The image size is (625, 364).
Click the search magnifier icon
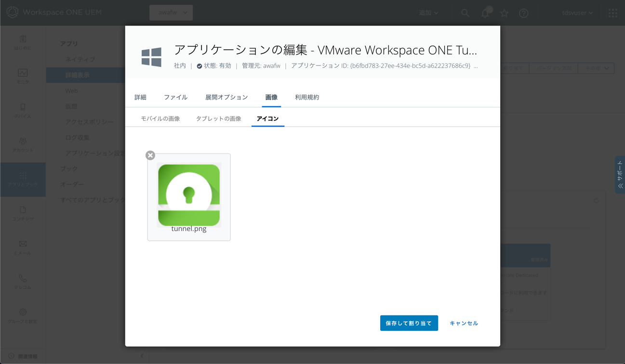[465, 13]
